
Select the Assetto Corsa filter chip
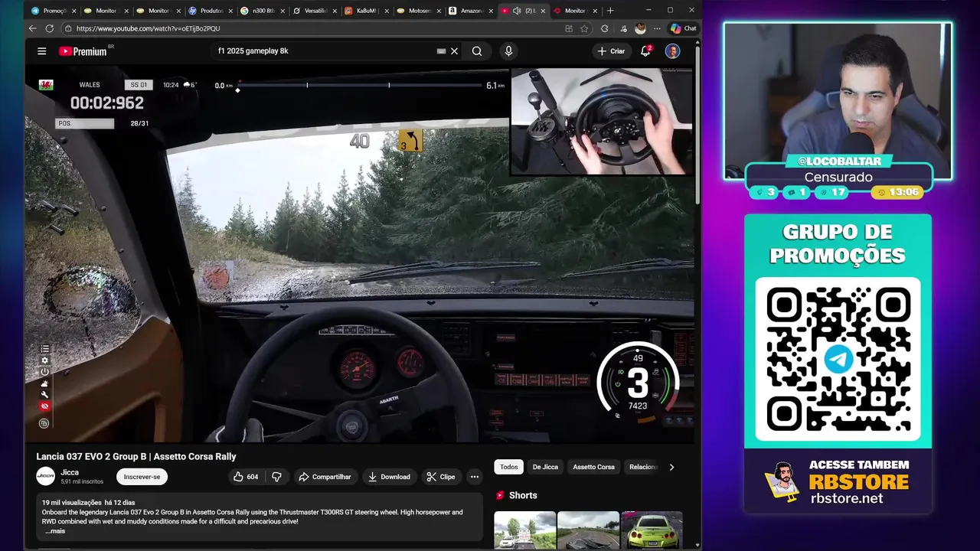pyautogui.click(x=593, y=467)
